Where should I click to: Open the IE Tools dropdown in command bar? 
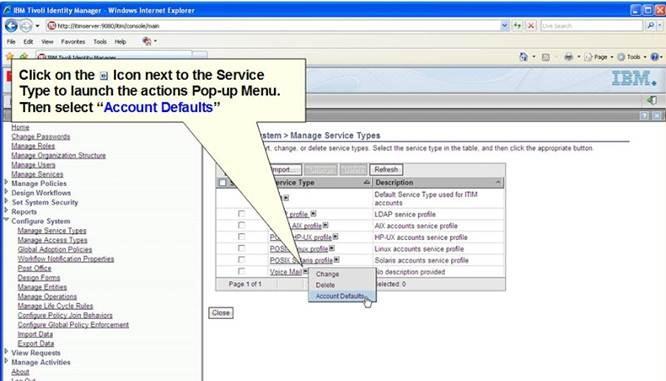coord(632,57)
